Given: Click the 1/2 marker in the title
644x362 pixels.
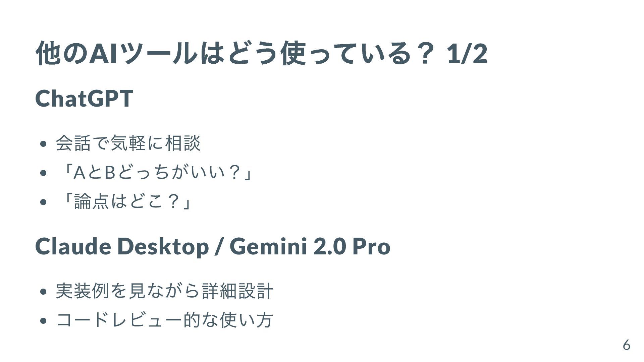Looking at the screenshot, I should (x=467, y=54).
